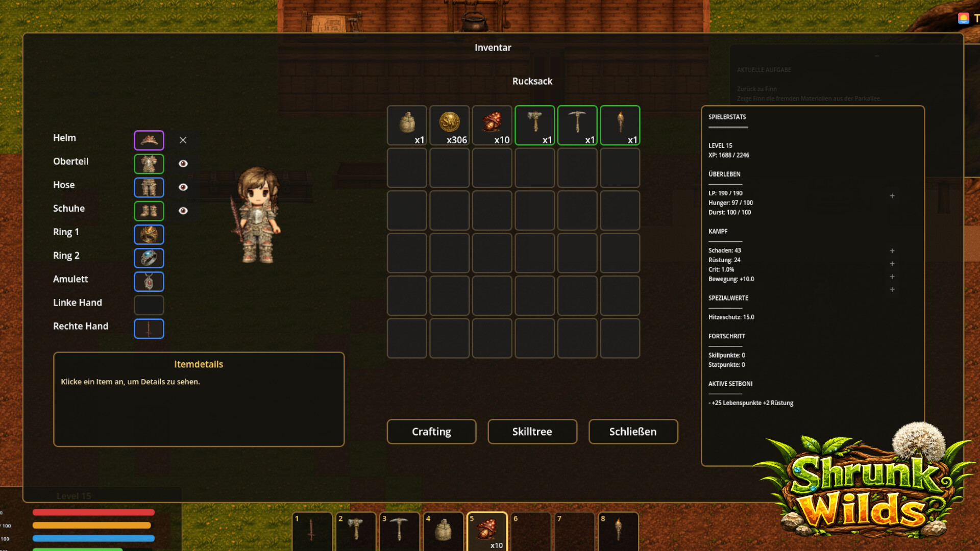Select the Ring 1 slot icon
980x551 pixels.
(149, 235)
